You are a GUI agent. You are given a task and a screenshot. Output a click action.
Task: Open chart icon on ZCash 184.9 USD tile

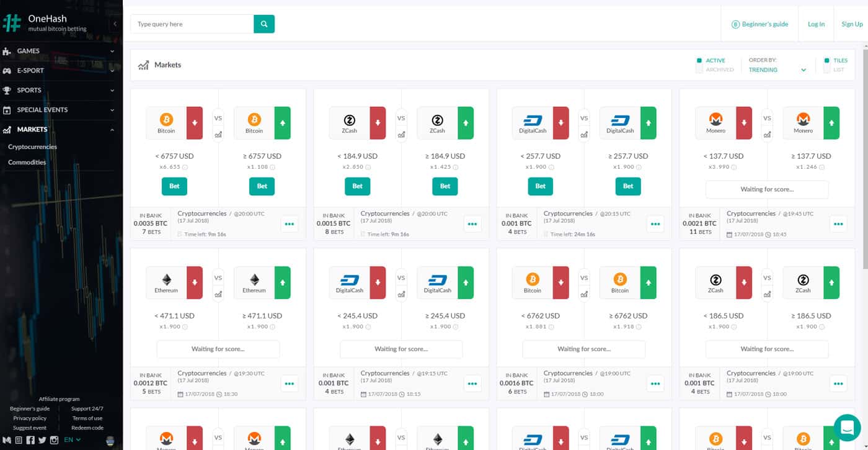[401, 134]
